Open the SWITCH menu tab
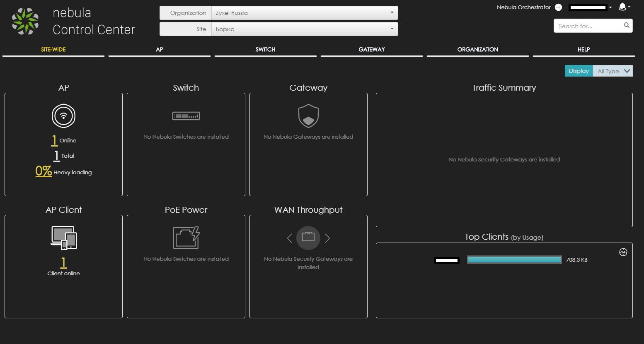Screen dimensions: 644x344 [266, 49]
